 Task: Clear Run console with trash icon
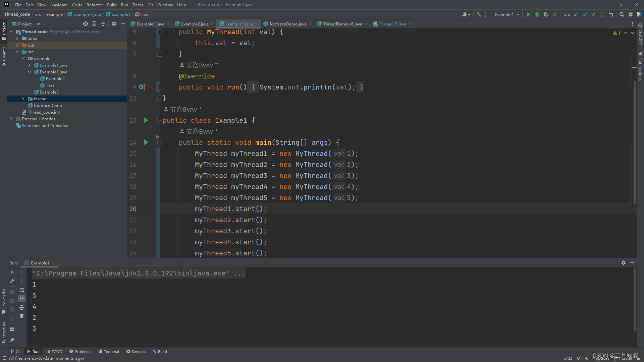click(22, 316)
